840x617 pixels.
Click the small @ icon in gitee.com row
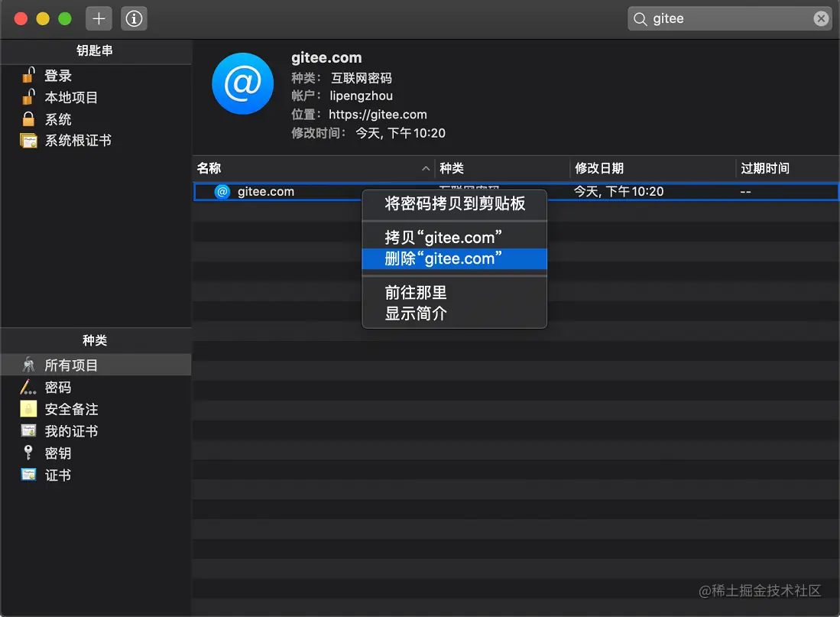pyautogui.click(x=222, y=191)
